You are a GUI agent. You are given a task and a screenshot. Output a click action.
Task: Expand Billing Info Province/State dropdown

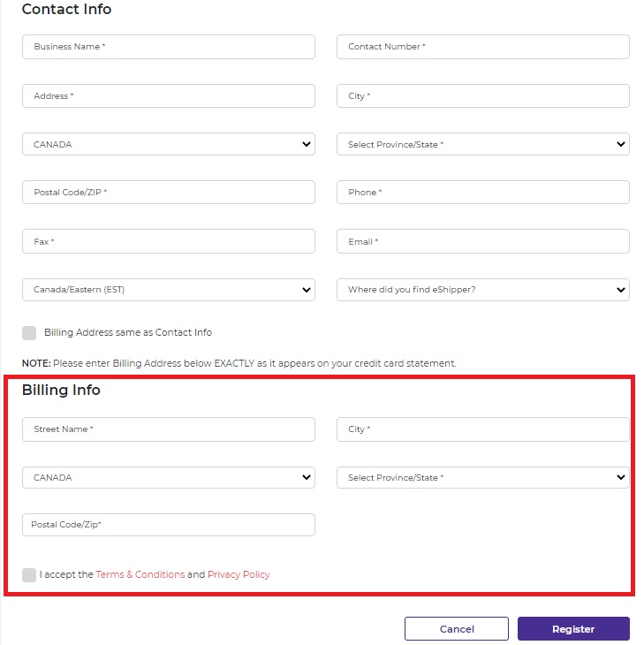[482, 477]
